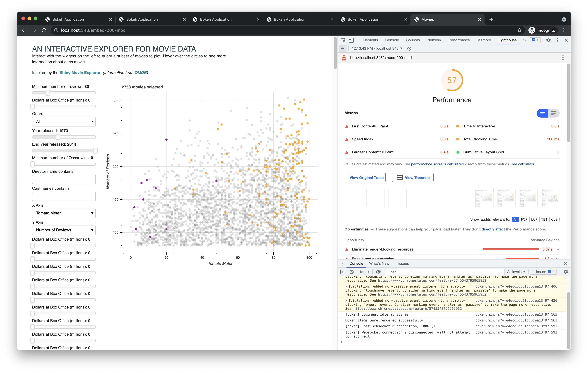Filter audits by LCP only
588x373 pixels.
(x=534, y=219)
